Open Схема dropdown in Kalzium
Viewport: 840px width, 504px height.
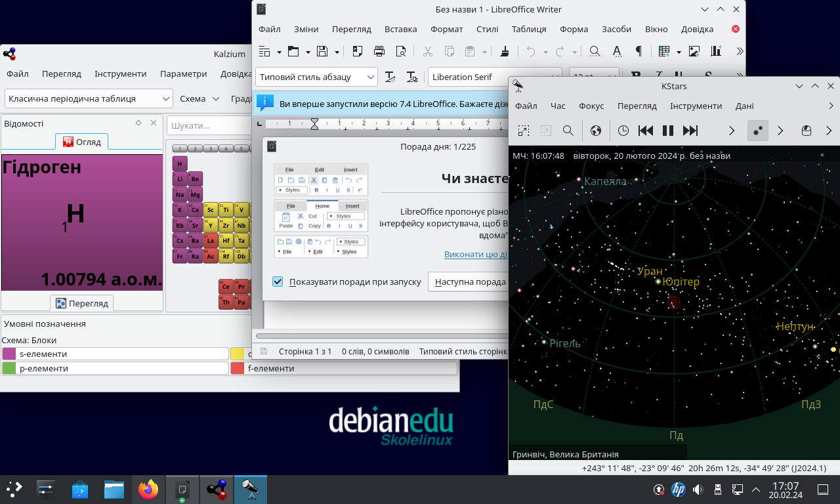(199, 98)
